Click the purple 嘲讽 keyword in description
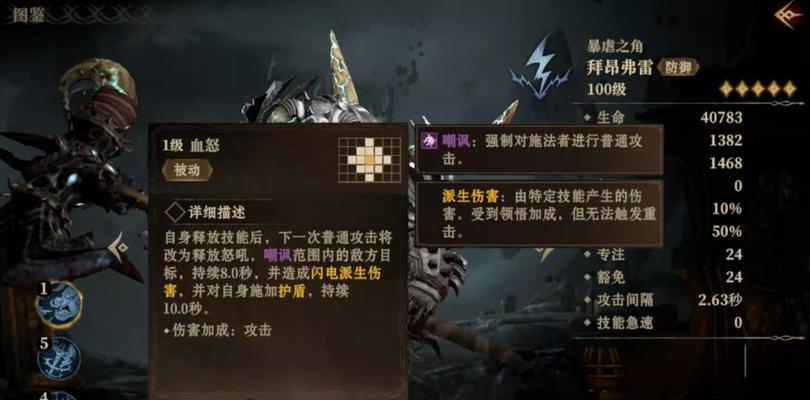The height and width of the screenshot is (400, 810). pos(277,255)
